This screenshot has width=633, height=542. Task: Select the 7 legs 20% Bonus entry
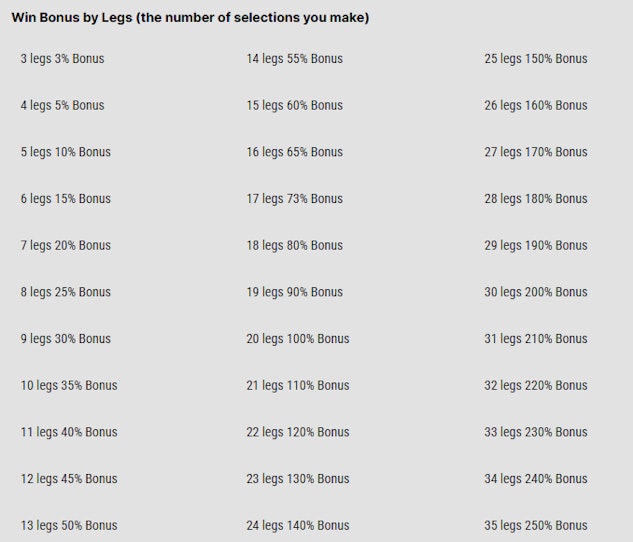pyautogui.click(x=65, y=245)
